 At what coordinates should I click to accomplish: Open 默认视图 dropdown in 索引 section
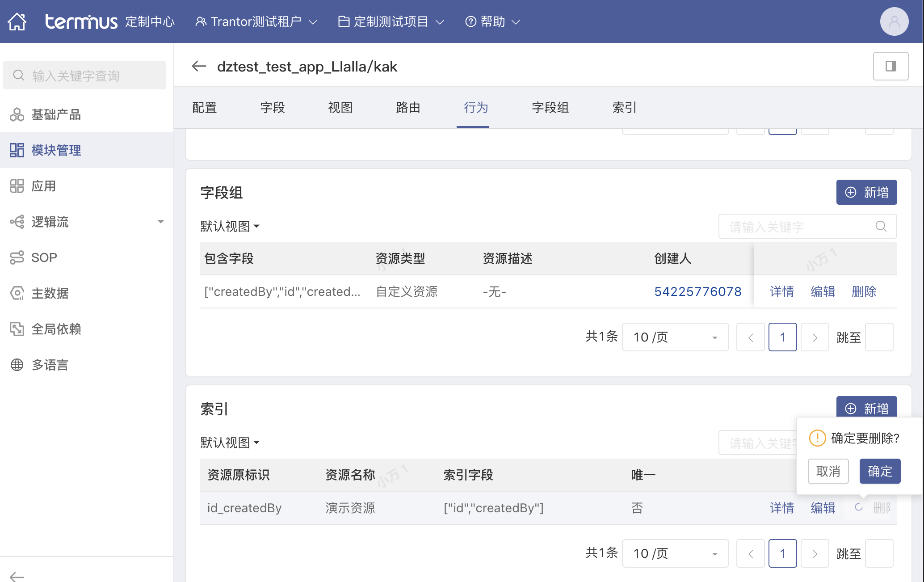[x=230, y=443]
